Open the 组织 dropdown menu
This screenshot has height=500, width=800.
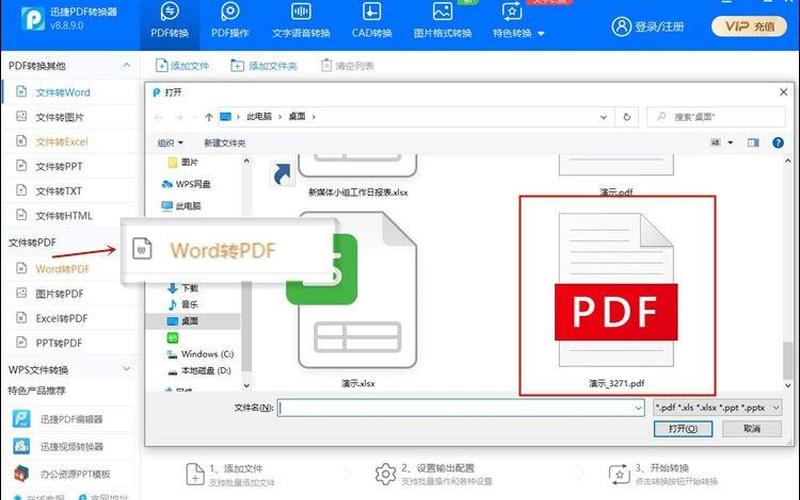pyautogui.click(x=170, y=143)
